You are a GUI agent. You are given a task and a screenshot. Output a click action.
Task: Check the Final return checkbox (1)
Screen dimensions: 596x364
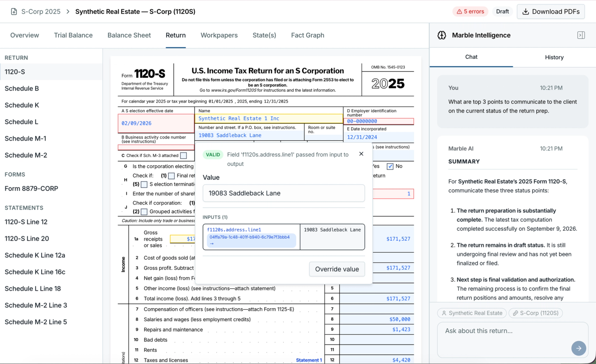click(171, 176)
